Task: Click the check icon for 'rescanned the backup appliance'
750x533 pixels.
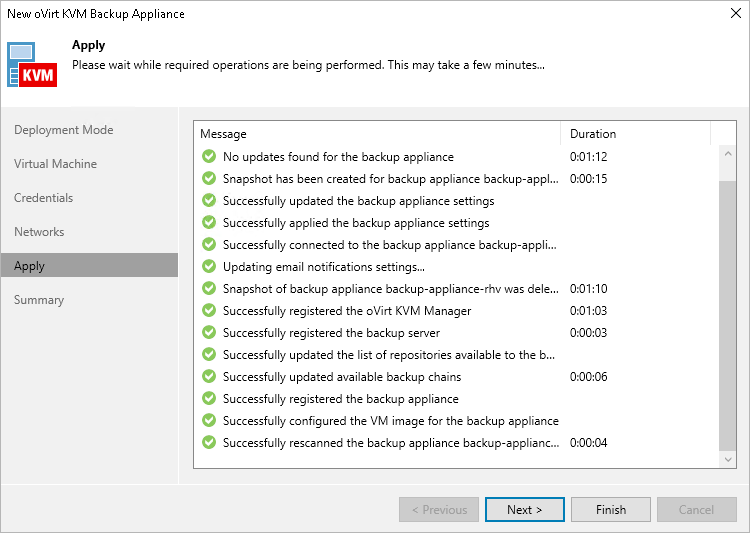Action: click(209, 442)
